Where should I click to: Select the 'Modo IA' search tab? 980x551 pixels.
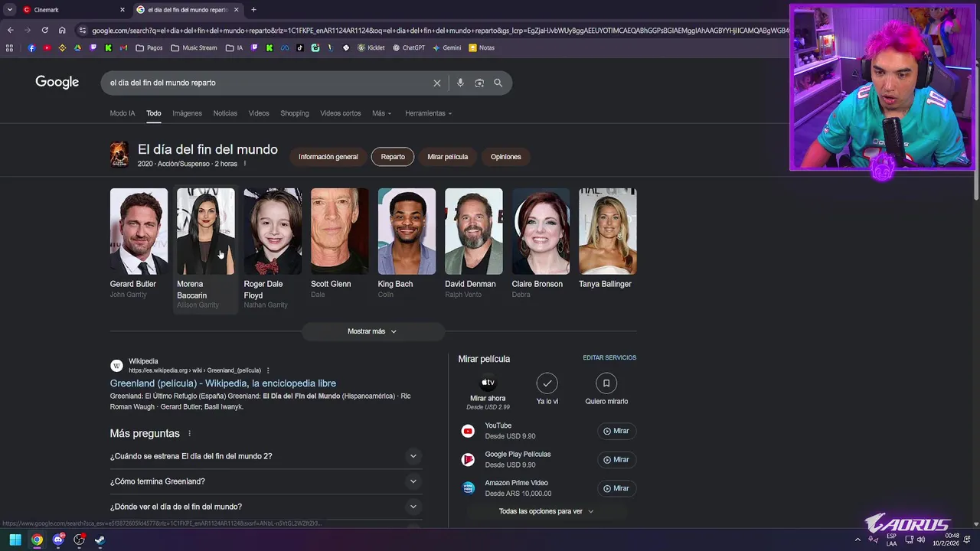point(122,113)
